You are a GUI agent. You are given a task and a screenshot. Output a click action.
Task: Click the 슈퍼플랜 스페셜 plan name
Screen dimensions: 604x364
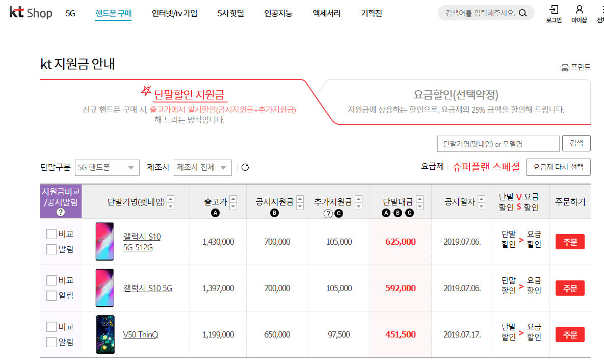tap(486, 167)
